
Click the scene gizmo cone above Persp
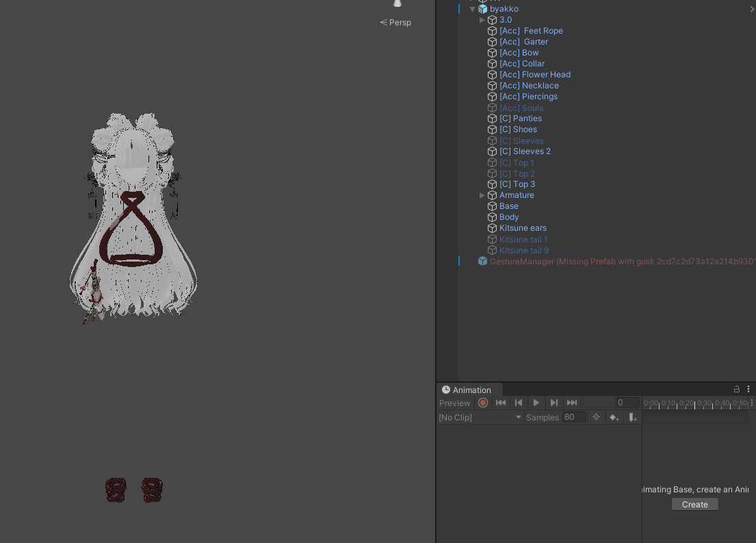pyautogui.click(x=397, y=3)
